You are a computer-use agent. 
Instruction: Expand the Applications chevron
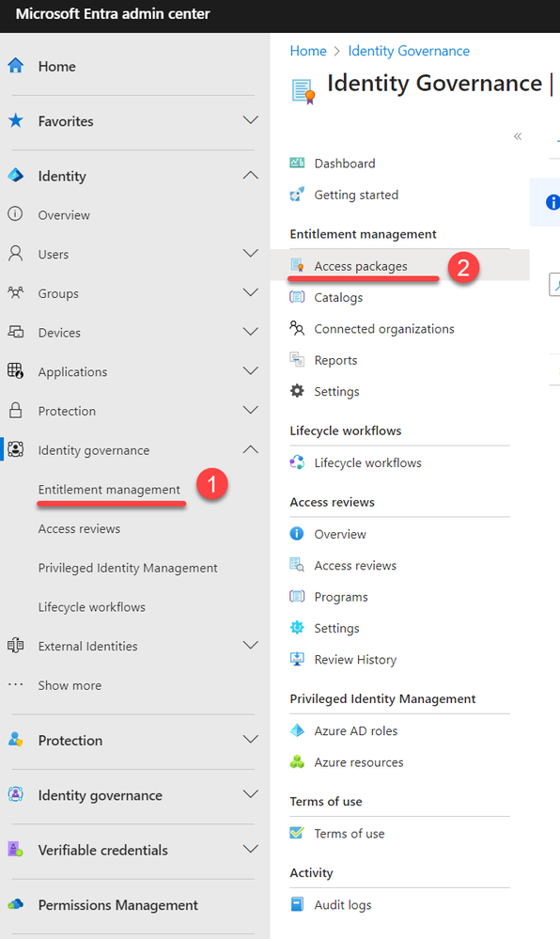click(x=250, y=370)
